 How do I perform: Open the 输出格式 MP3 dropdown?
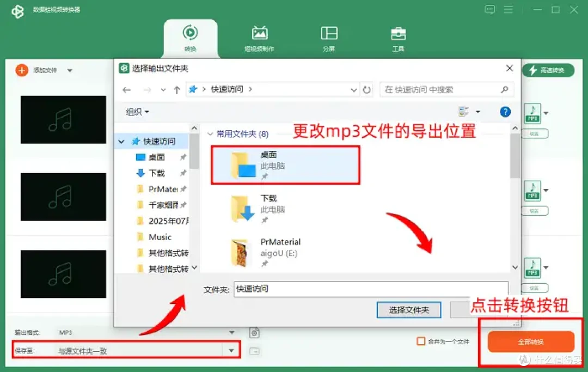click(146, 332)
